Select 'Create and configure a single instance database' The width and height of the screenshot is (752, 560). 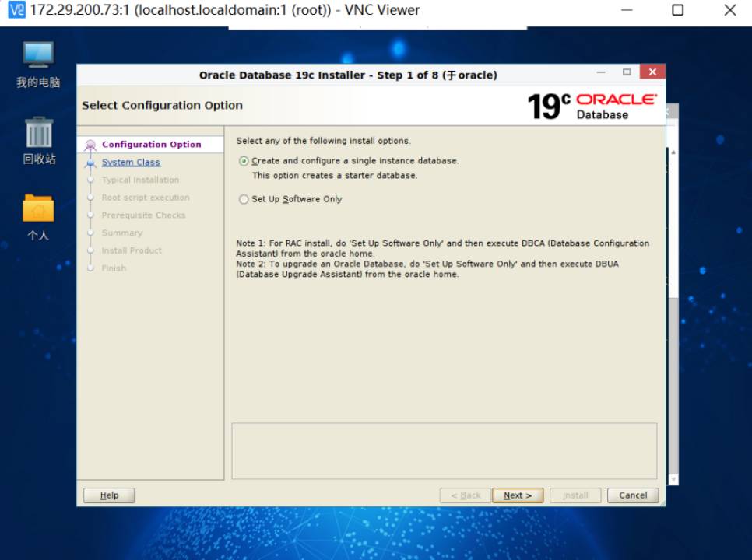244,161
